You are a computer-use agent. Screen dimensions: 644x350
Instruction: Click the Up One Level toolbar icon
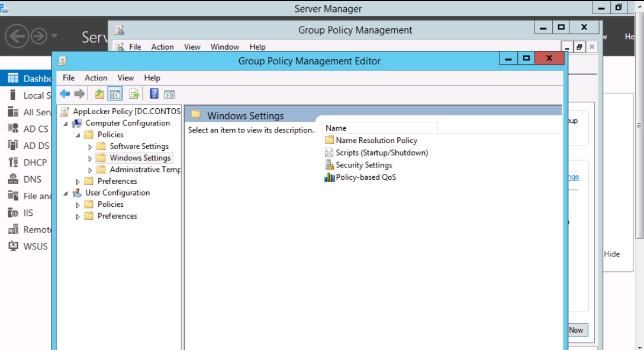pos(99,94)
